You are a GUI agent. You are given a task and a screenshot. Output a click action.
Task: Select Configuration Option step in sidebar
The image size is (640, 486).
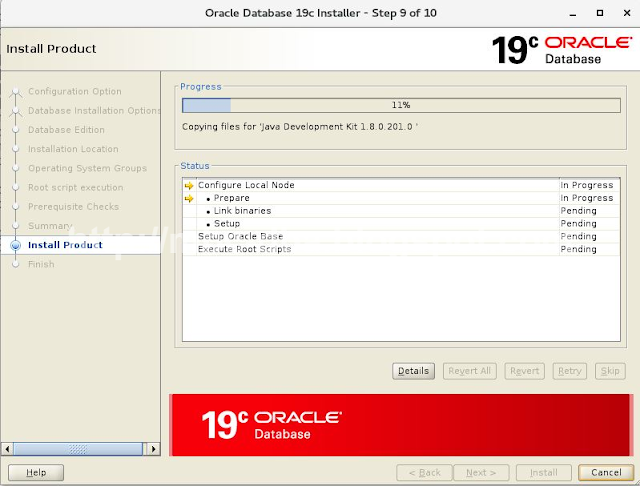click(75, 91)
